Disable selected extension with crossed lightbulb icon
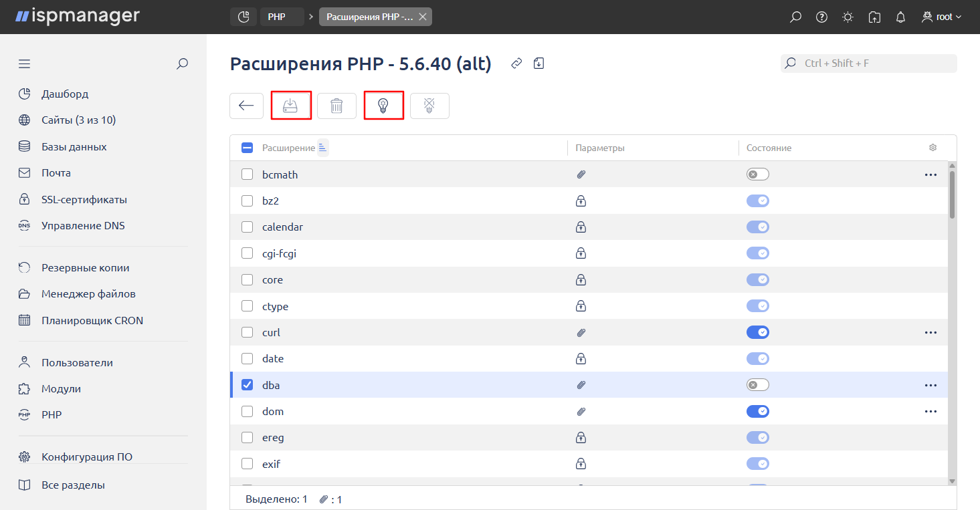The height and width of the screenshot is (510, 980). (429, 106)
